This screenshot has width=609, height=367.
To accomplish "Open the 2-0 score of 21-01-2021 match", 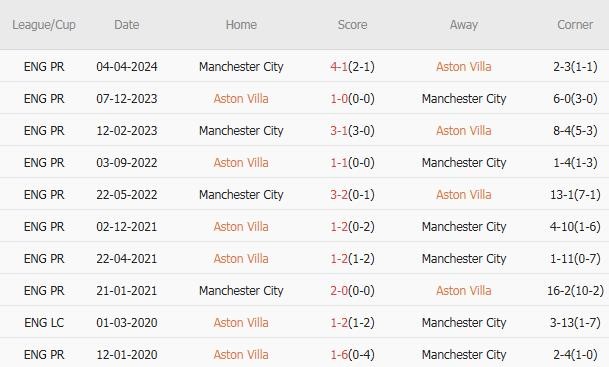I will coord(339,290).
